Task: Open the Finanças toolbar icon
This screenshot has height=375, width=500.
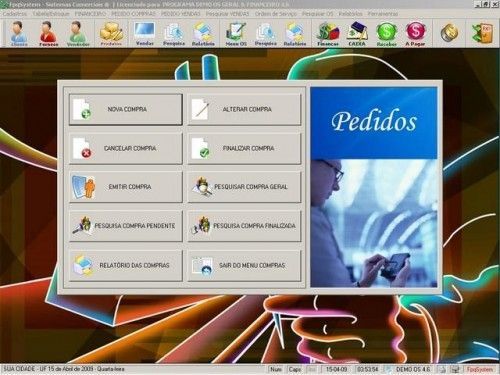Action: click(x=328, y=33)
